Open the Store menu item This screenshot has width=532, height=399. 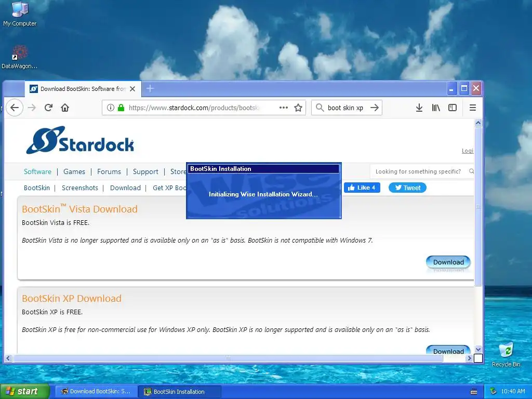[x=178, y=171]
